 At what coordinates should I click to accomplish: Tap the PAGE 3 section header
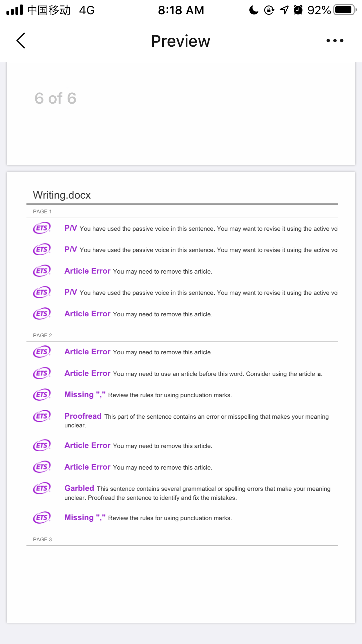click(42, 539)
